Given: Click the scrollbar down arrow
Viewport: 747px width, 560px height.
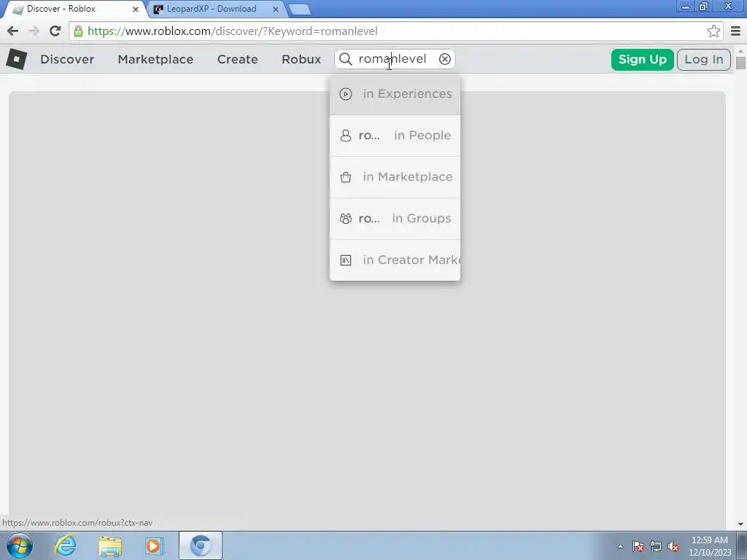Looking at the screenshot, I should [x=740, y=524].
